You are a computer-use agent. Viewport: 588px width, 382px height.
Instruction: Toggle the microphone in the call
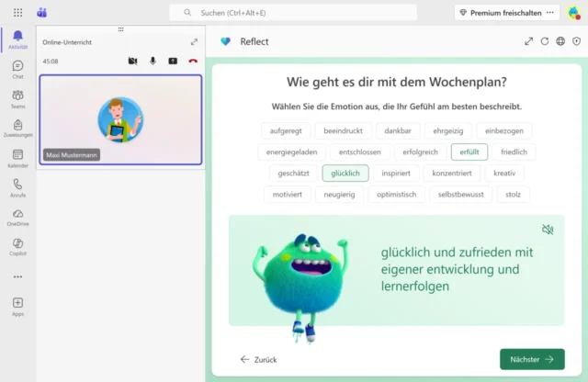[x=153, y=62]
